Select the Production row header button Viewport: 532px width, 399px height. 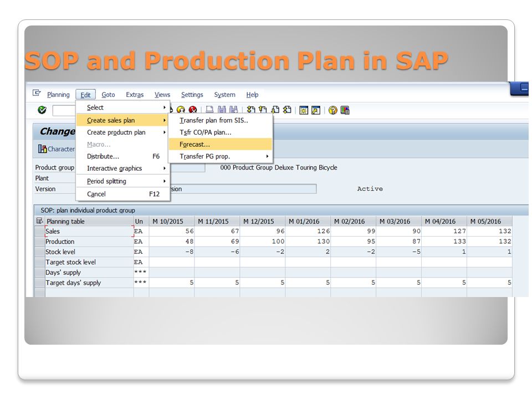click(40, 242)
